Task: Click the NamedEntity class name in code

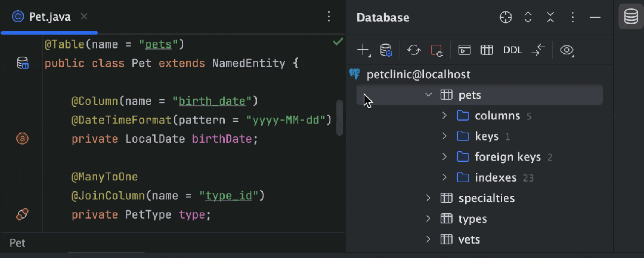Action: tap(249, 63)
